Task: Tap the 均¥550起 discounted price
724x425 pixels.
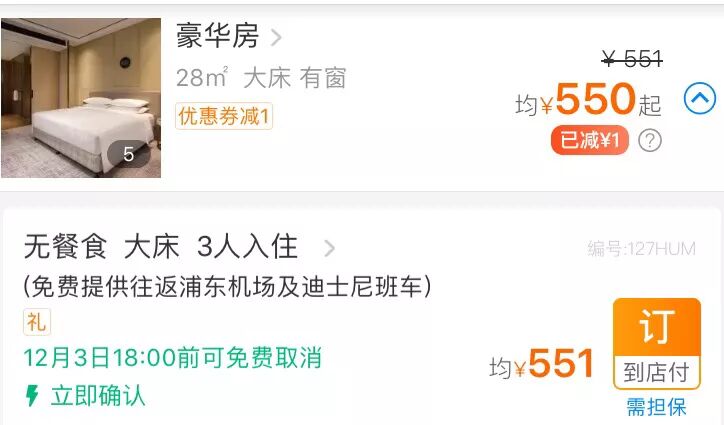Action: point(588,100)
